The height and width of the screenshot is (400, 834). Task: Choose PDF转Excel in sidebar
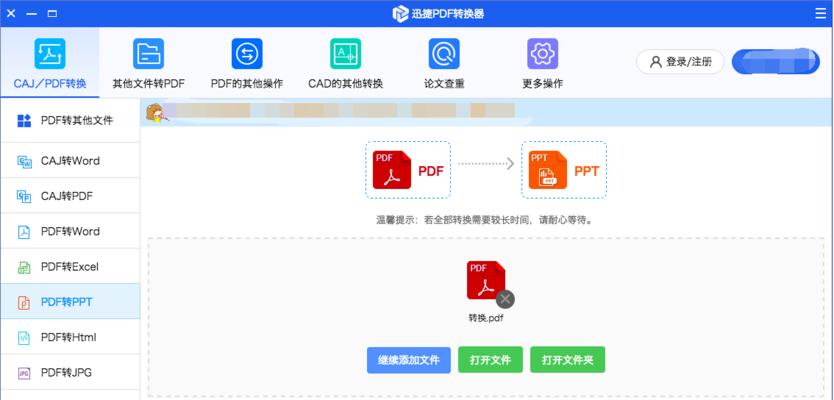70,266
